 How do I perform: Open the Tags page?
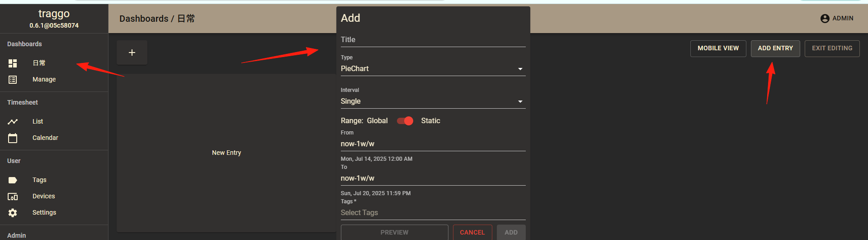(54, 180)
